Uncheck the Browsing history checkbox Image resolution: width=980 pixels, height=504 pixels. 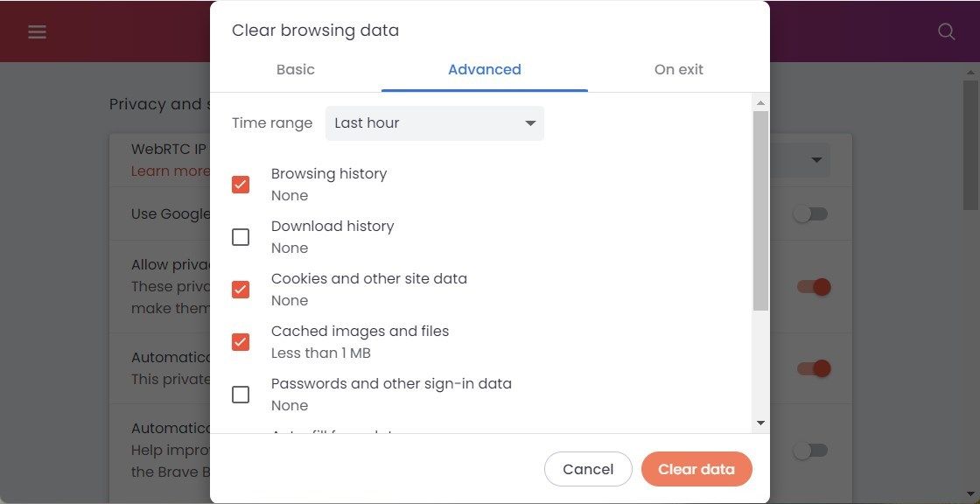click(x=241, y=185)
